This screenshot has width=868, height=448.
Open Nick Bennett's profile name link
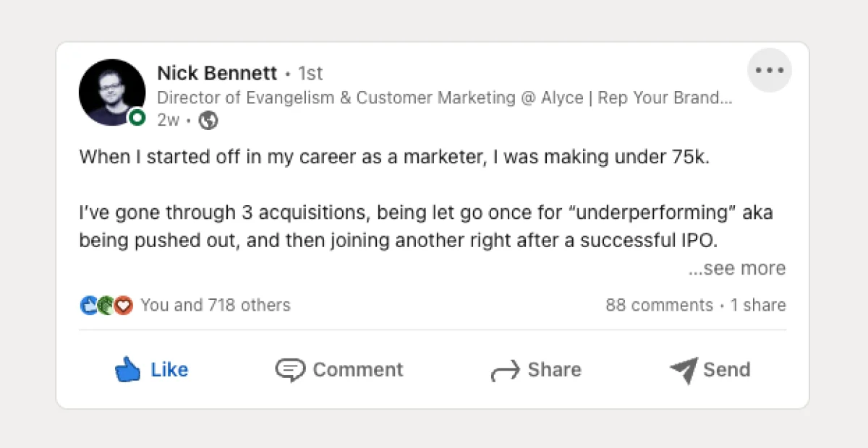click(x=217, y=73)
